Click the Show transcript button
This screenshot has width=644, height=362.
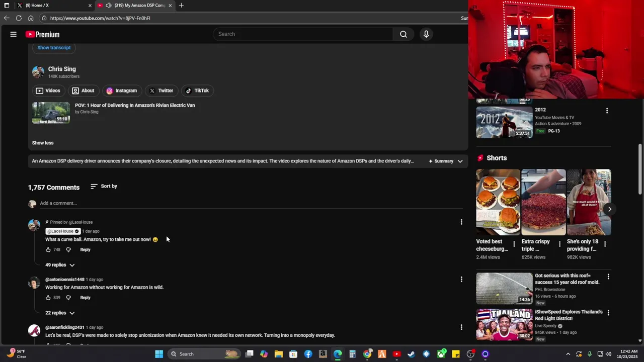tap(54, 48)
